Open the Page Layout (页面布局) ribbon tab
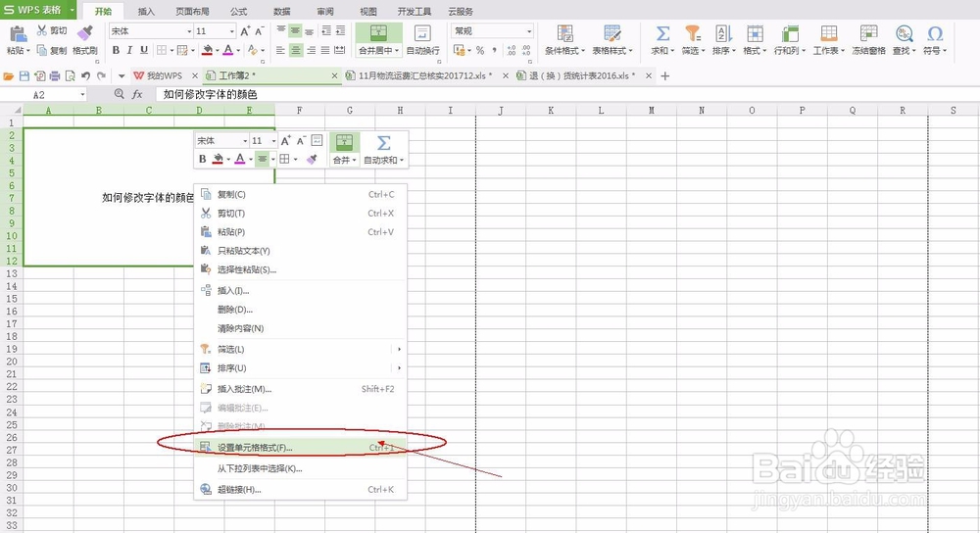Viewport: 980px width, 533px height. pyautogui.click(x=192, y=11)
